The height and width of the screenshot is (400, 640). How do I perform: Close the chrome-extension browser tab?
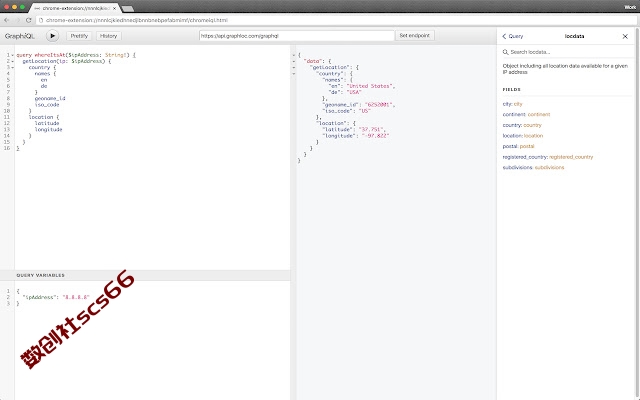click(x=115, y=8)
